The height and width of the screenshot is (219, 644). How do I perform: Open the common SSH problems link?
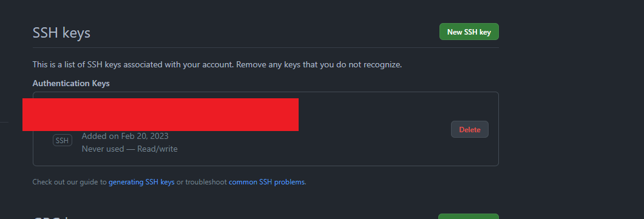click(266, 181)
